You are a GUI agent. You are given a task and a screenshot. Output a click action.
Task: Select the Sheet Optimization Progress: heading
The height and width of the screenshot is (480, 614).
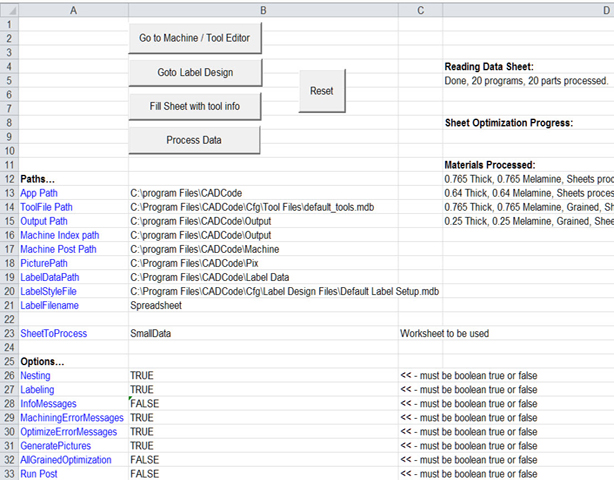(509, 123)
